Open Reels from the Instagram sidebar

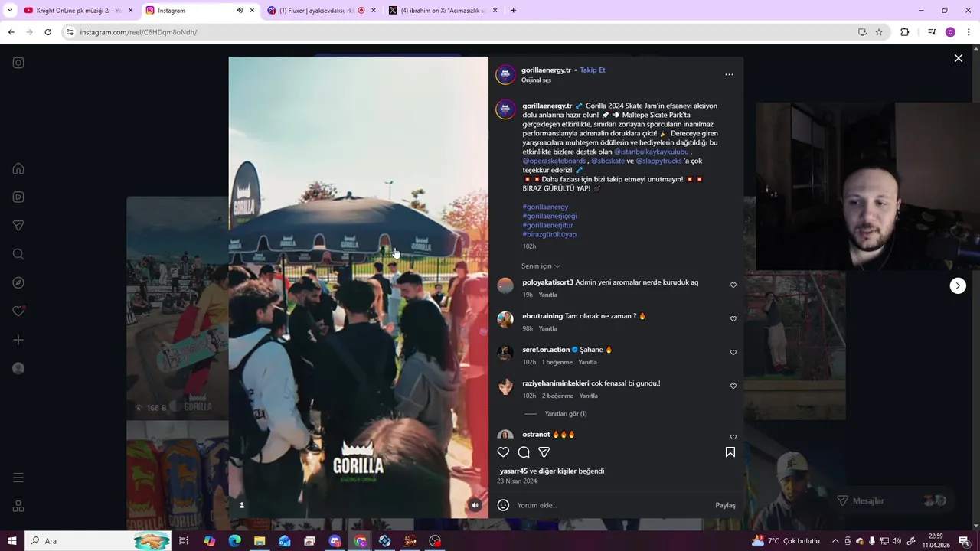click(18, 197)
